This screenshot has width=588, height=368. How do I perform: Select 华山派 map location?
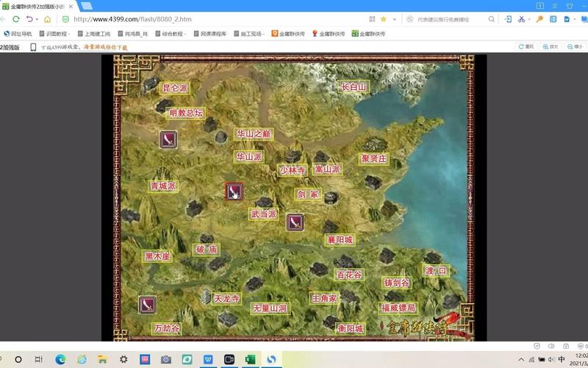pyautogui.click(x=249, y=157)
